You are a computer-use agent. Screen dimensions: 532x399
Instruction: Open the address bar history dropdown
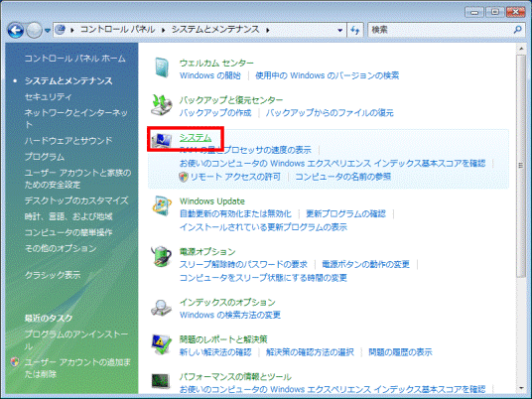(x=339, y=30)
